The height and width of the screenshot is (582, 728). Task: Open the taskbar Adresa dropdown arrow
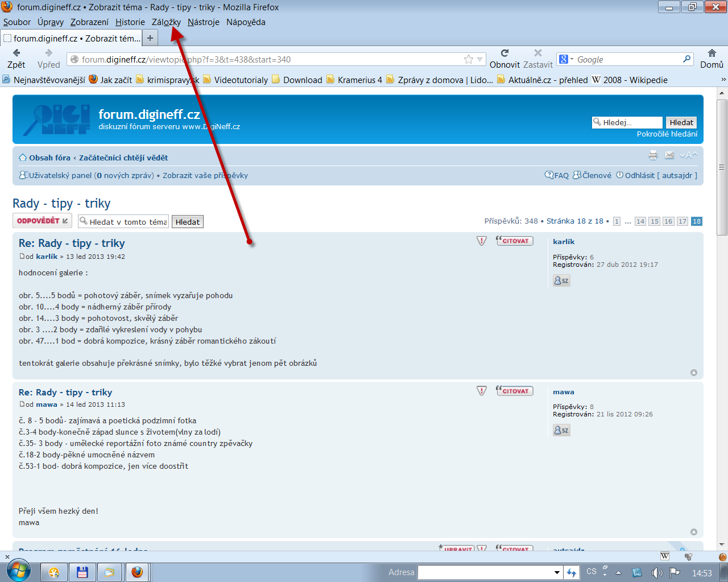pos(557,572)
